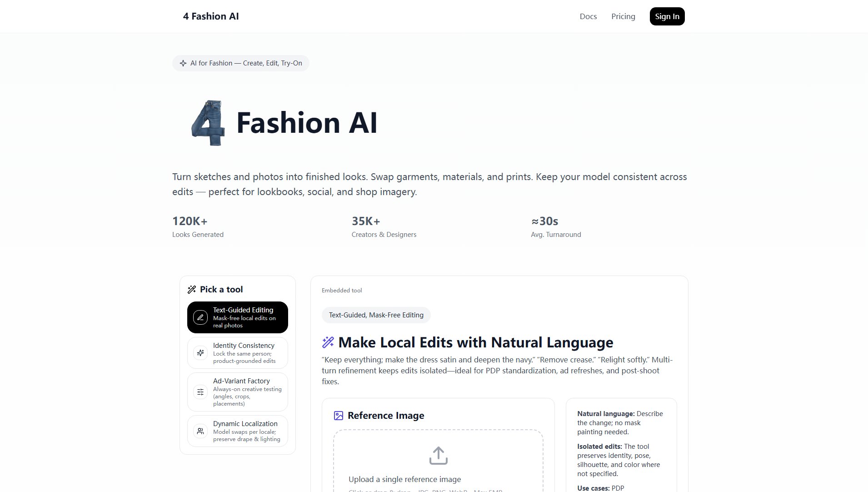Select the Text-Guided Editing pencil icon
This screenshot has height=492, width=868.
point(200,317)
